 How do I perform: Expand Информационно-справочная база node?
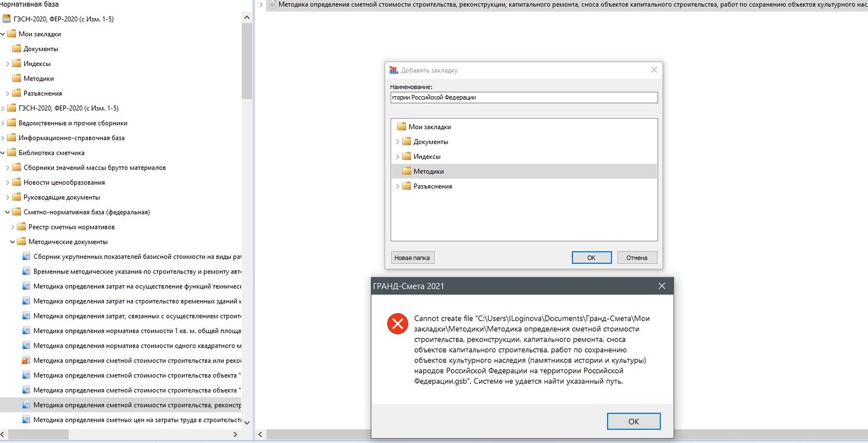point(2,138)
